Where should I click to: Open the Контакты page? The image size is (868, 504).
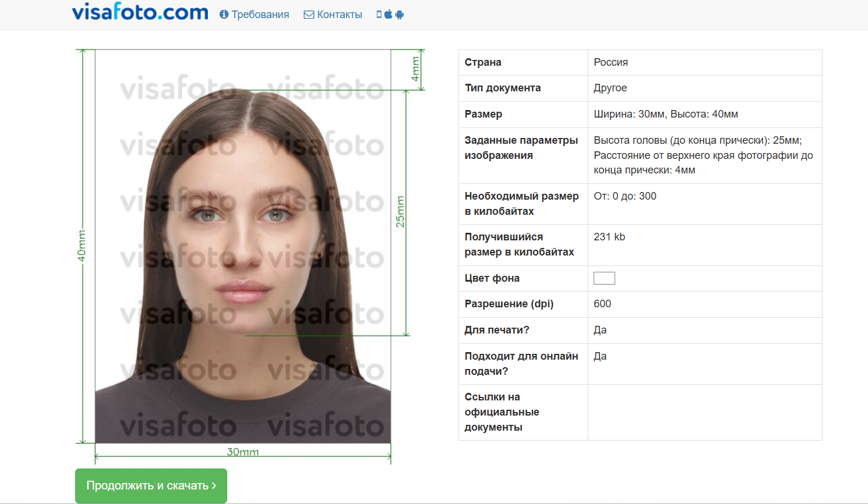[339, 15]
